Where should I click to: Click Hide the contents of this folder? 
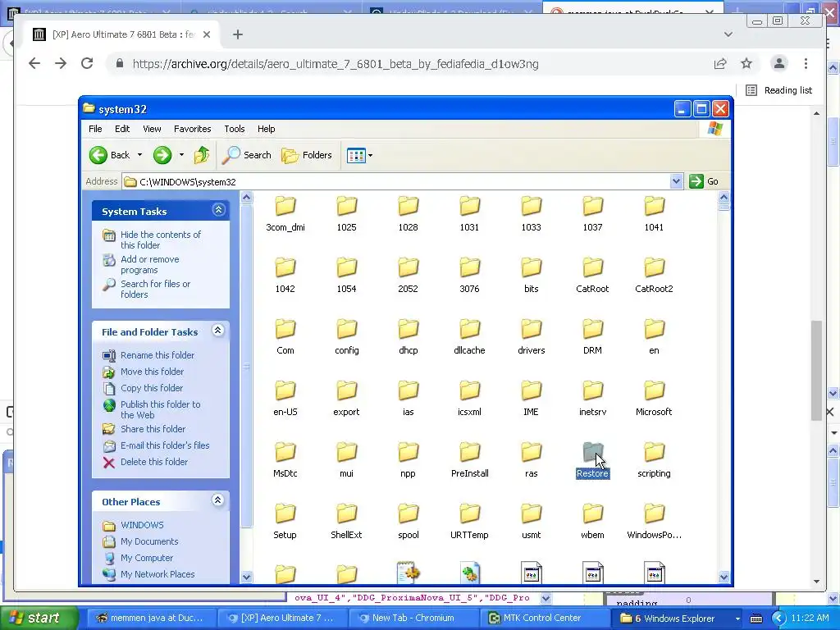coord(160,240)
